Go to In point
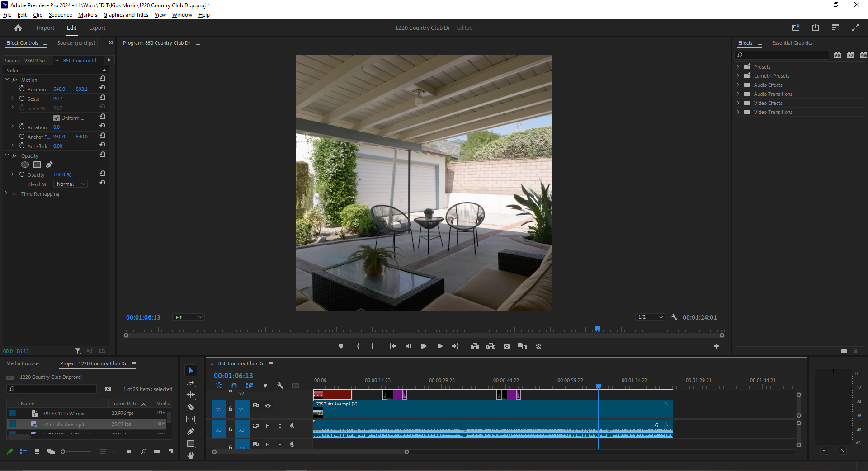868x471 pixels. click(392, 346)
